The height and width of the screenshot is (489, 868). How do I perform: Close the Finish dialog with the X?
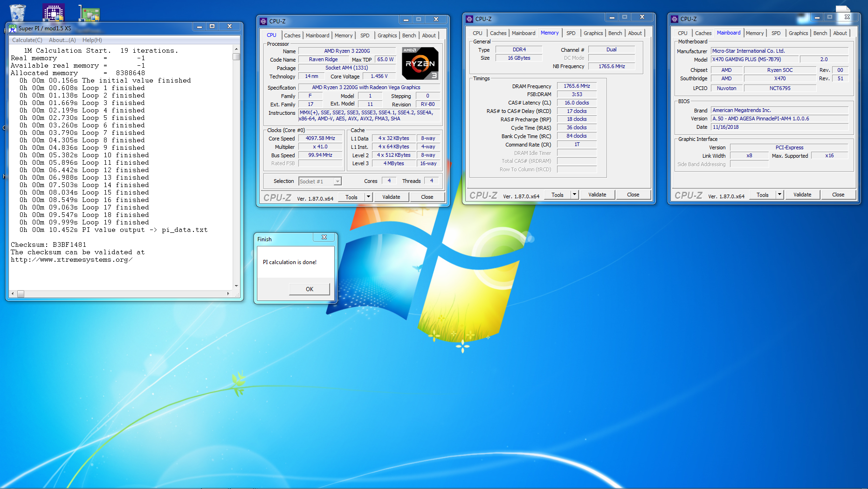click(x=324, y=237)
